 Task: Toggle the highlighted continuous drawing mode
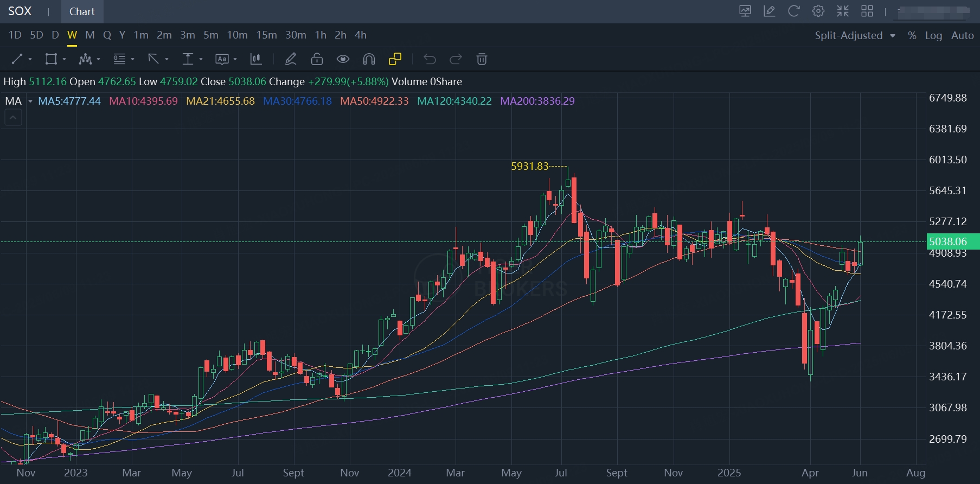click(x=395, y=59)
